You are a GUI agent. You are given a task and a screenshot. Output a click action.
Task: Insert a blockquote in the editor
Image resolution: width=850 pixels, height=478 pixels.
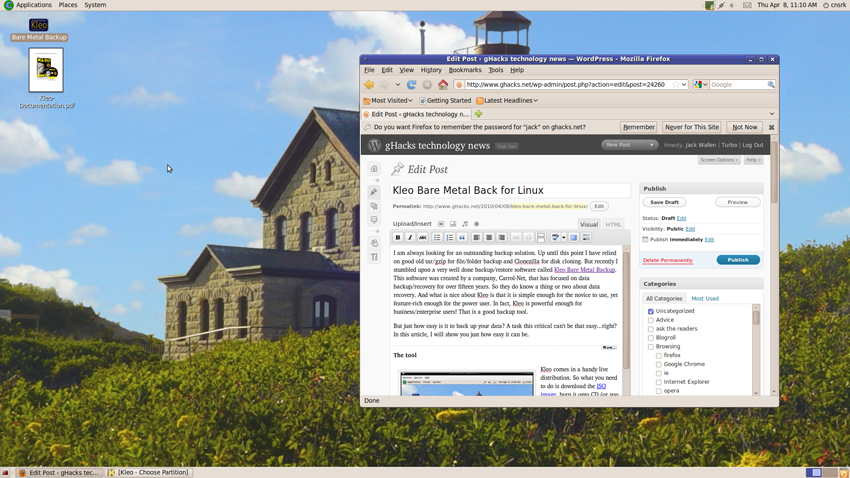coord(462,238)
